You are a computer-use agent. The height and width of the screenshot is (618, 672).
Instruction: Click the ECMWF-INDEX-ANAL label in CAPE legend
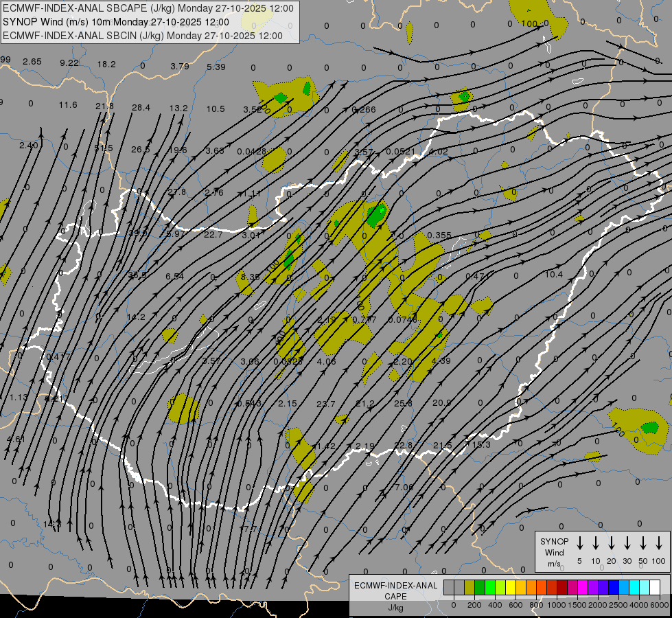click(395, 586)
